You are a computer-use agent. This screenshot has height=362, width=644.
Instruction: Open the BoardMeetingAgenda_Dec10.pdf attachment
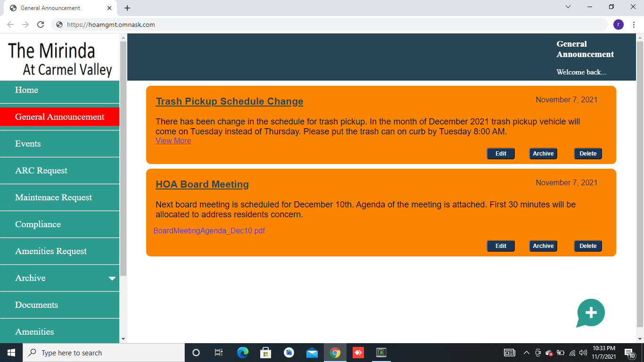[x=209, y=231]
